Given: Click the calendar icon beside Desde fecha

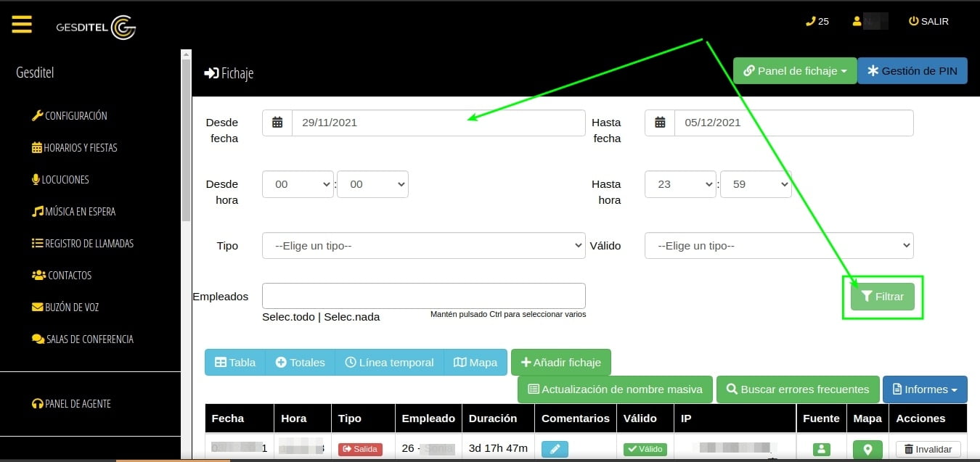Looking at the screenshot, I should 277,123.
